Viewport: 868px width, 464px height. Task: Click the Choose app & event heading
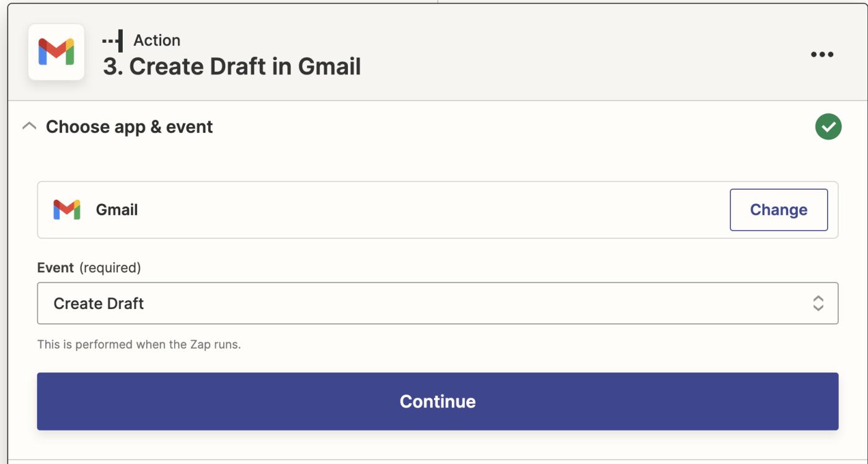[x=129, y=127]
